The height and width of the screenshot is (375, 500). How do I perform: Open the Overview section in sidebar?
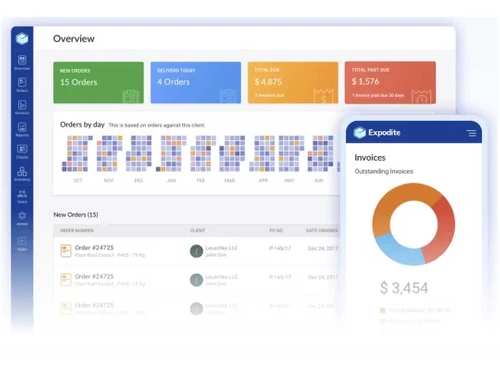point(22,63)
